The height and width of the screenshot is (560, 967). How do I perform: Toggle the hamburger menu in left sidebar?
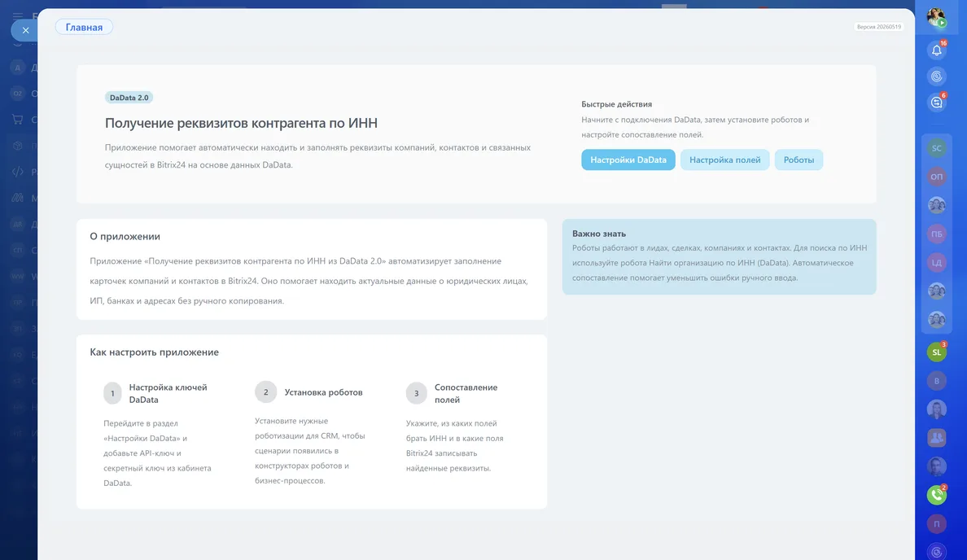point(17,15)
